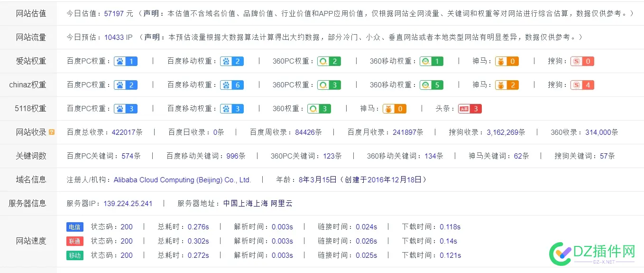
Task: Click the chinaz Sogou weight badge 4
Action: (x=582, y=85)
